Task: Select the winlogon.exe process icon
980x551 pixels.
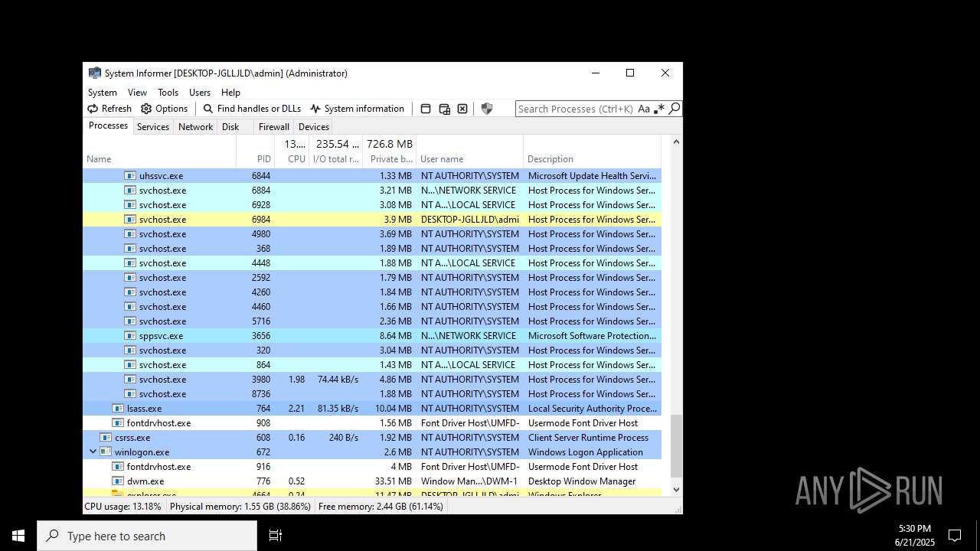Action: pos(106,452)
